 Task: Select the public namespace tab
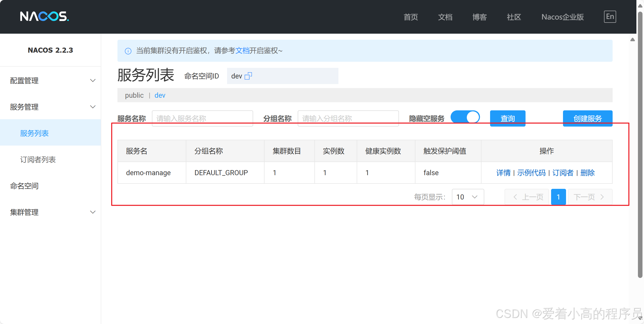pyautogui.click(x=134, y=95)
